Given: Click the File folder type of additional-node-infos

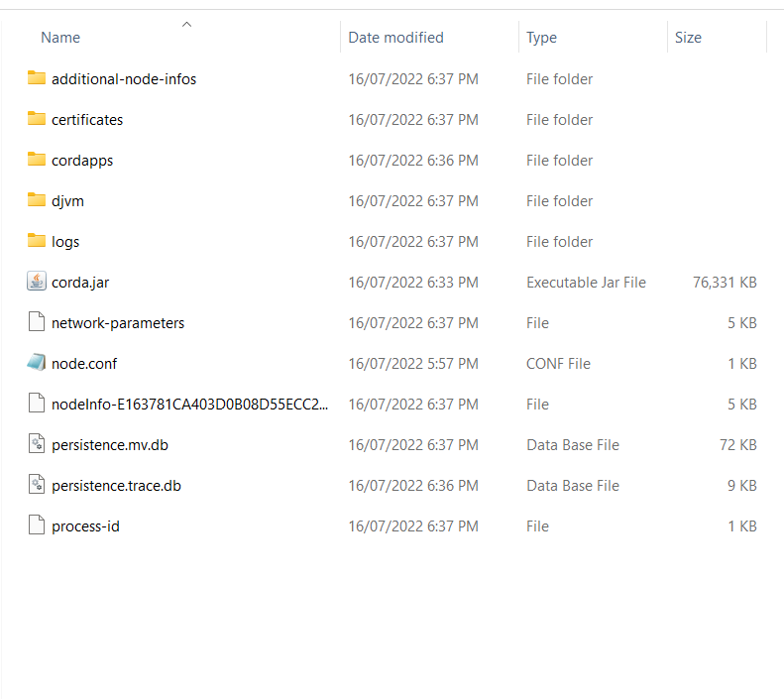Looking at the screenshot, I should [559, 79].
